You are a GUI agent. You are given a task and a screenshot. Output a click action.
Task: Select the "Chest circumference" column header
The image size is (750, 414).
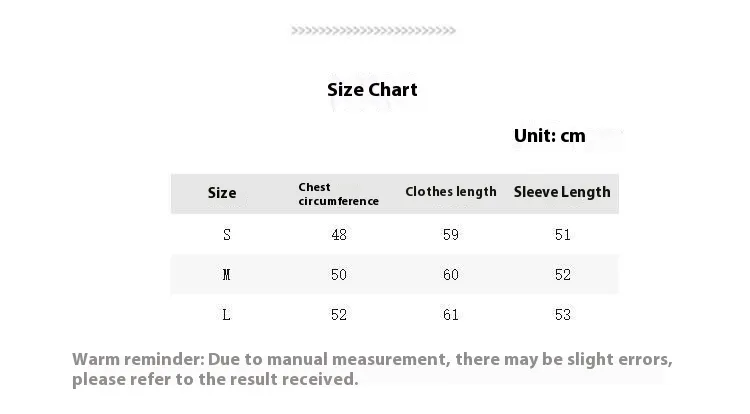pos(338,194)
